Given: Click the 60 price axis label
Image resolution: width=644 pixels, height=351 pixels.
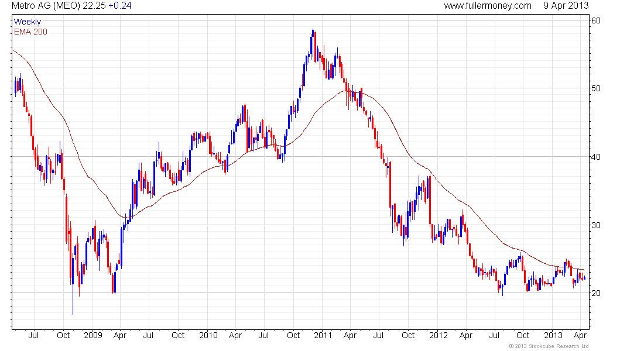Looking at the screenshot, I should click(x=595, y=20).
